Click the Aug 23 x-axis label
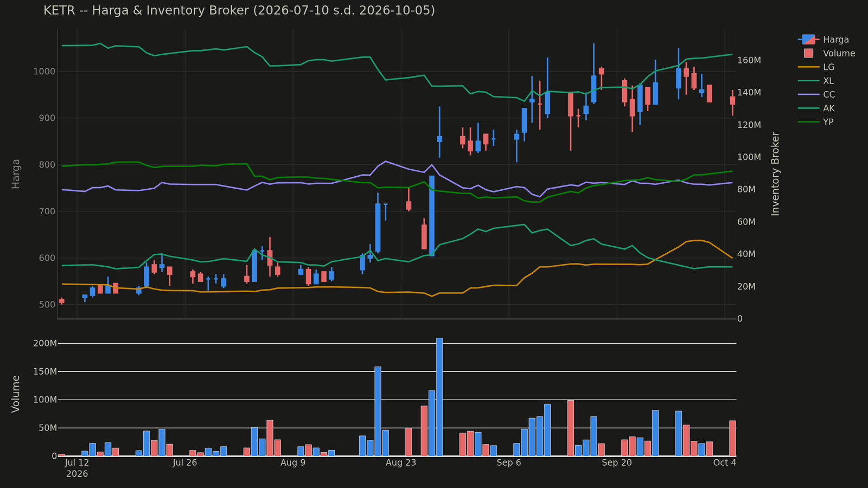The image size is (868, 488). pyautogui.click(x=400, y=463)
